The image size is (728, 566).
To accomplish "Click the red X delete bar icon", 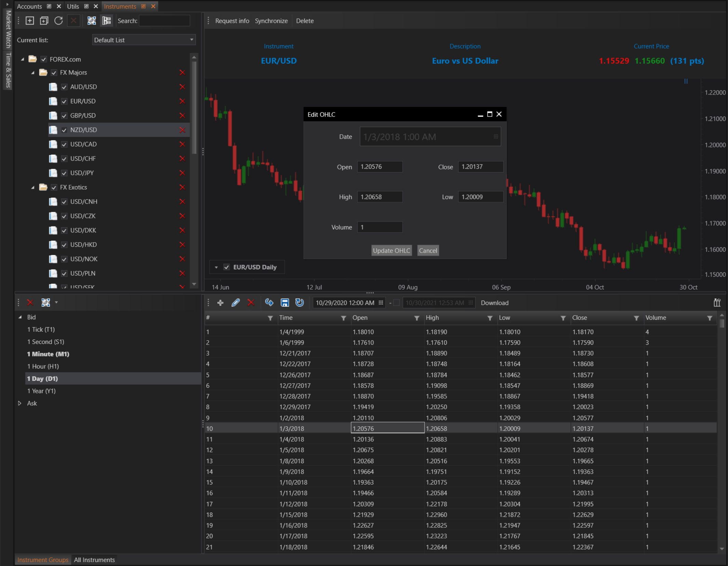I will (x=251, y=303).
